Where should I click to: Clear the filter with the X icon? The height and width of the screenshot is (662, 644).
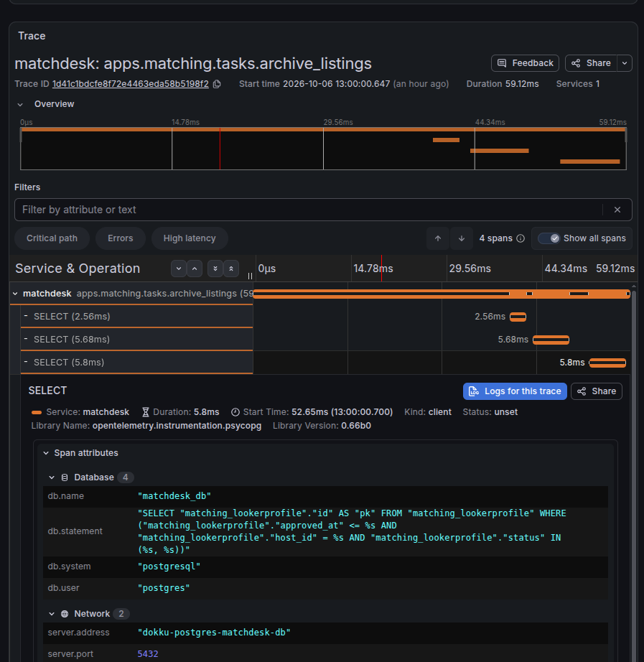[617, 210]
